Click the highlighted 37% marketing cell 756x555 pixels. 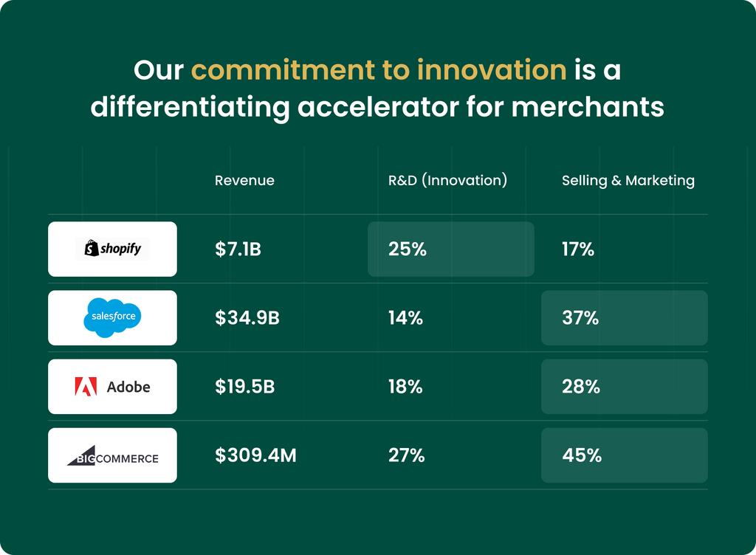[624, 318]
